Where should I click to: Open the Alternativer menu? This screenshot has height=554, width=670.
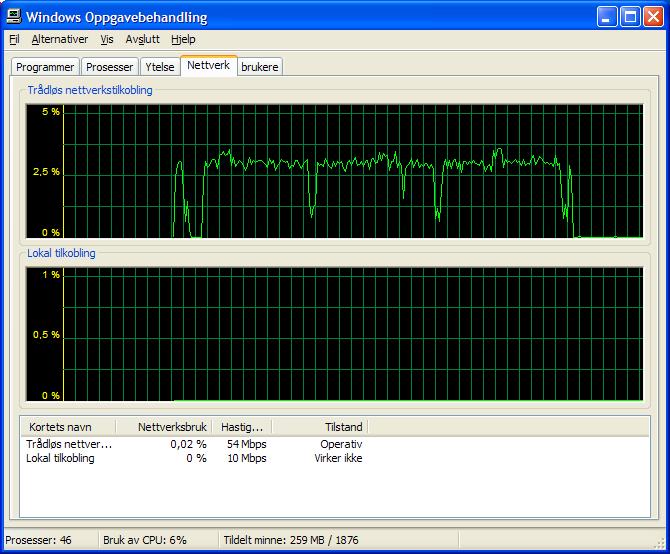point(59,39)
